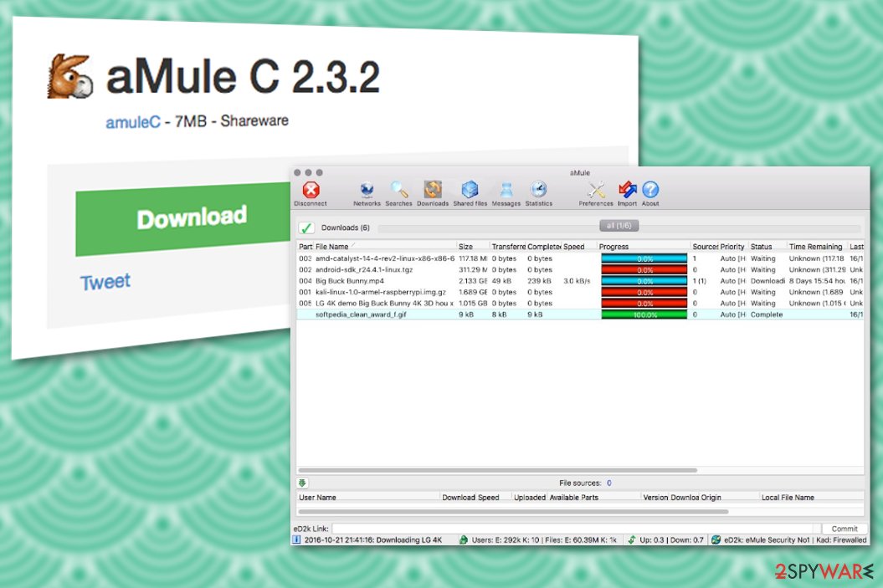Select android-sdk_r24.4.1-linux.tgz download row
Screen dimensions: 883x588
580,270
